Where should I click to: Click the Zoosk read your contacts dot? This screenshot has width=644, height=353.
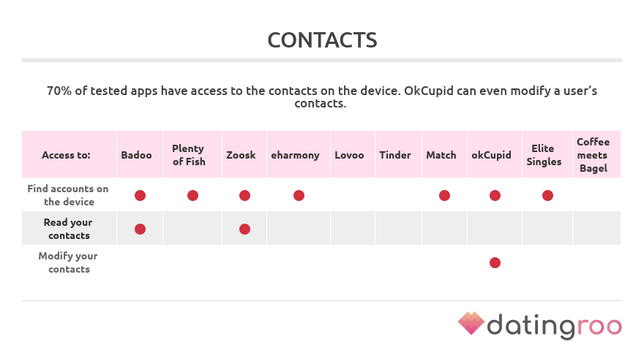click(244, 229)
